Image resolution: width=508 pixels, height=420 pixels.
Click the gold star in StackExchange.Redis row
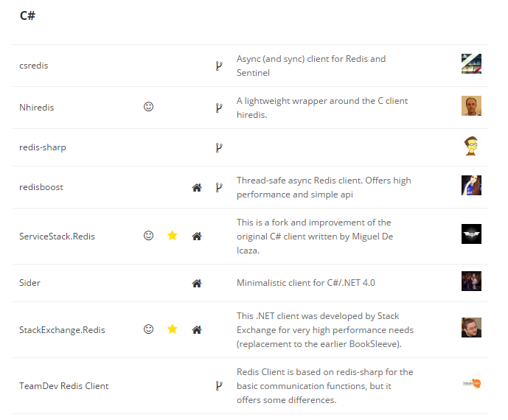[173, 329]
